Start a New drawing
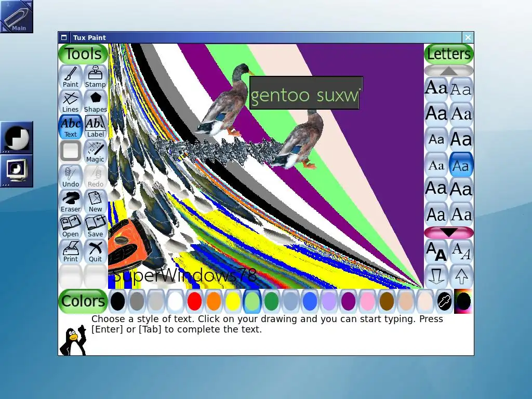Image resolution: width=532 pixels, height=399 pixels. click(x=96, y=202)
